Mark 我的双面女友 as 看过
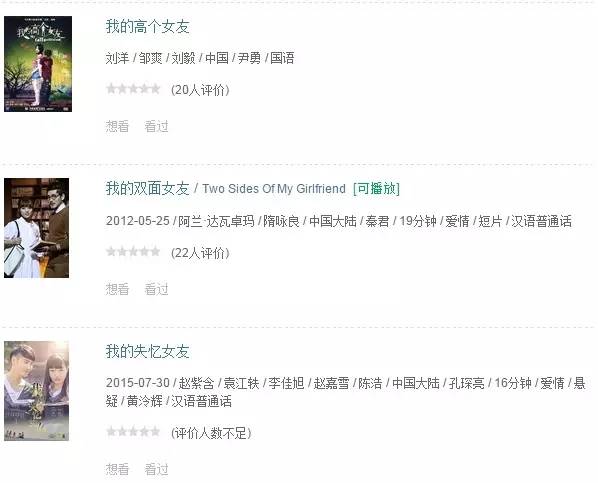The height and width of the screenshot is (483, 598). pyautogui.click(x=156, y=289)
